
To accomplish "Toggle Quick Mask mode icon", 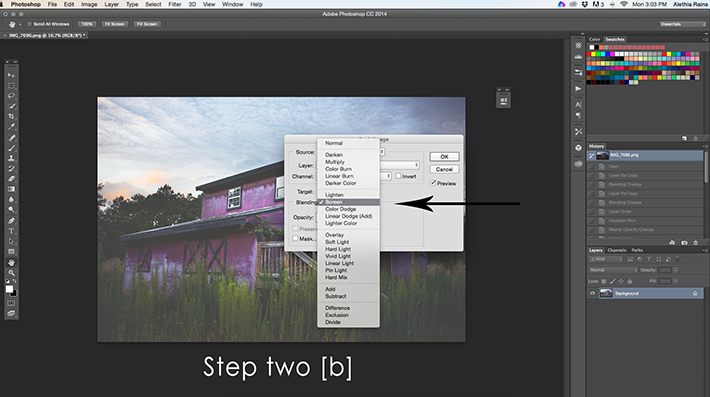I will click(x=11, y=303).
